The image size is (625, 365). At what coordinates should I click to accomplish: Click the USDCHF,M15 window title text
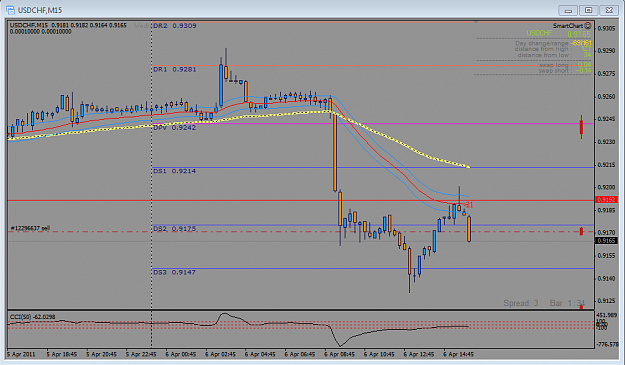click(x=40, y=10)
